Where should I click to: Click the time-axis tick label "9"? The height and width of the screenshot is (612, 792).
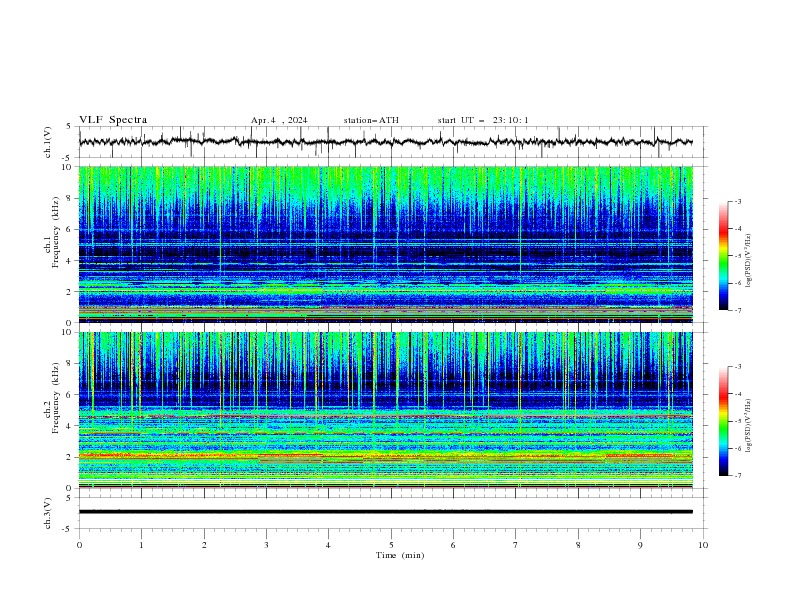point(640,545)
